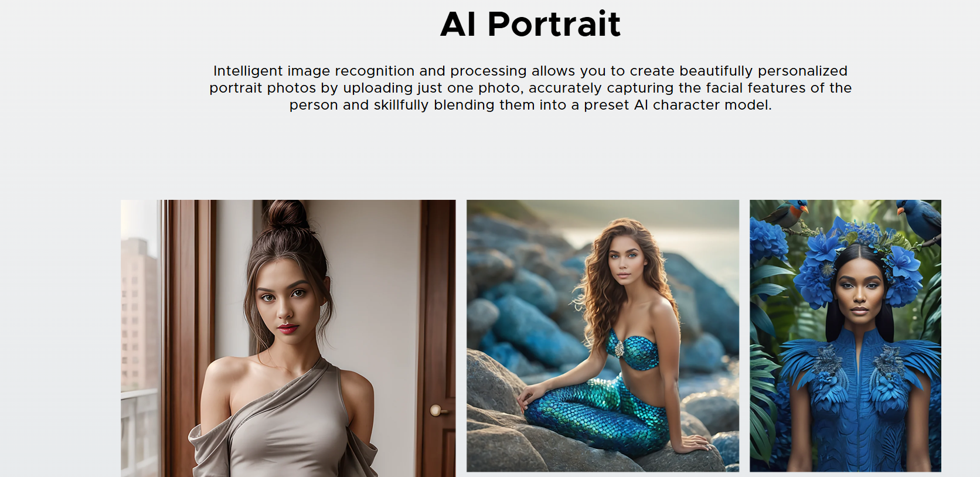
Task: Click the jeweled brooch on mermaid's top
Action: click(618, 349)
